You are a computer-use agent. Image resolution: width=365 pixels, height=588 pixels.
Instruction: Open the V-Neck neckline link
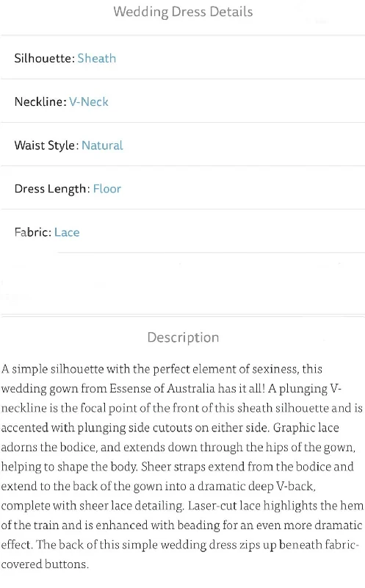click(x=89, y=102)
